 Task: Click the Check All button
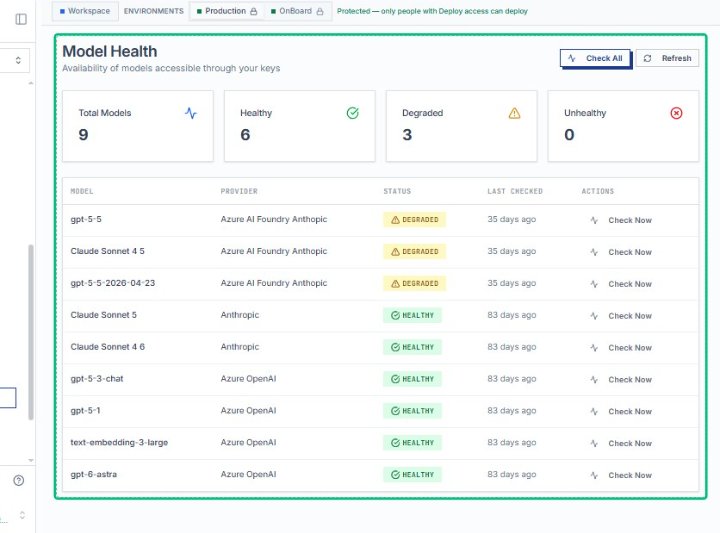(595, 58)
